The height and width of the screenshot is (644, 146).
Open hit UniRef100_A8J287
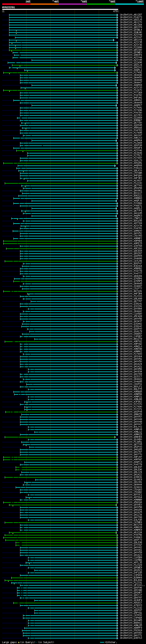coord(131,15)
